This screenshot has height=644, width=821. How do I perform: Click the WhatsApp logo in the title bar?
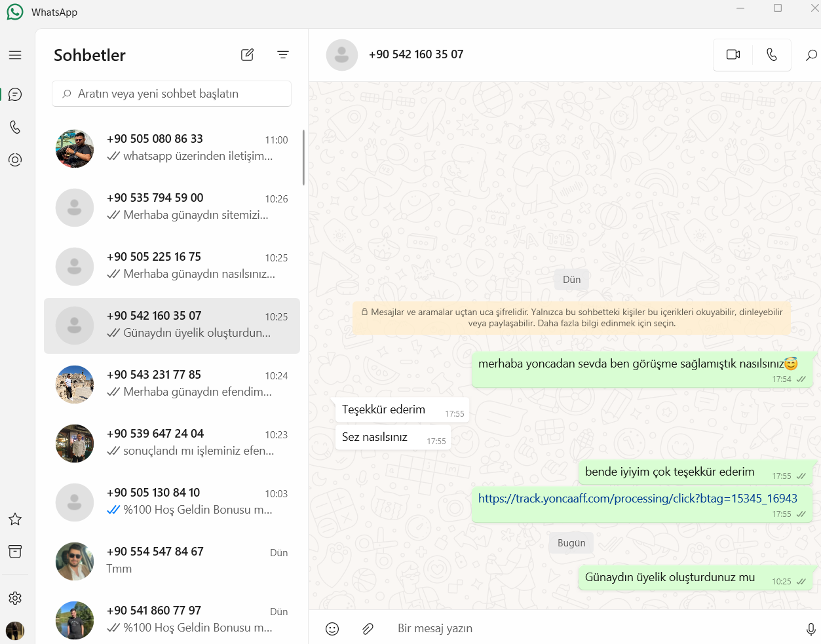(15, 12)
